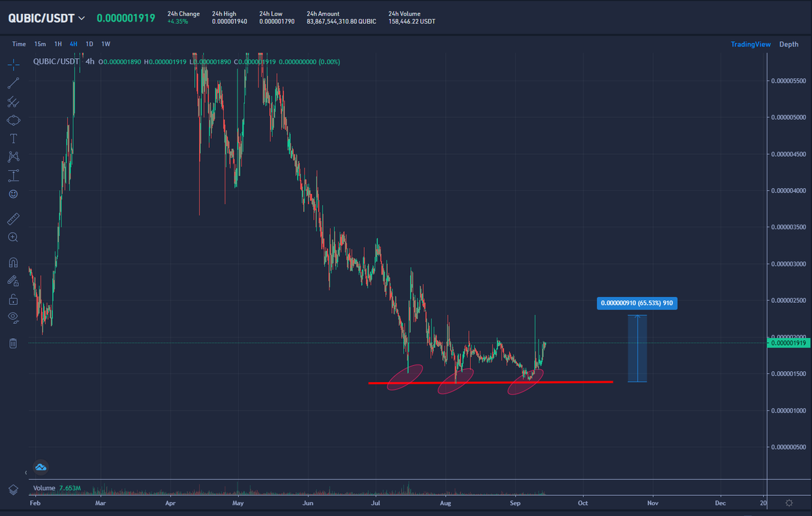Select the pitchfork drawing tool
The width and height of the screenshot is (812, 516).
click(x=14, y=102)
